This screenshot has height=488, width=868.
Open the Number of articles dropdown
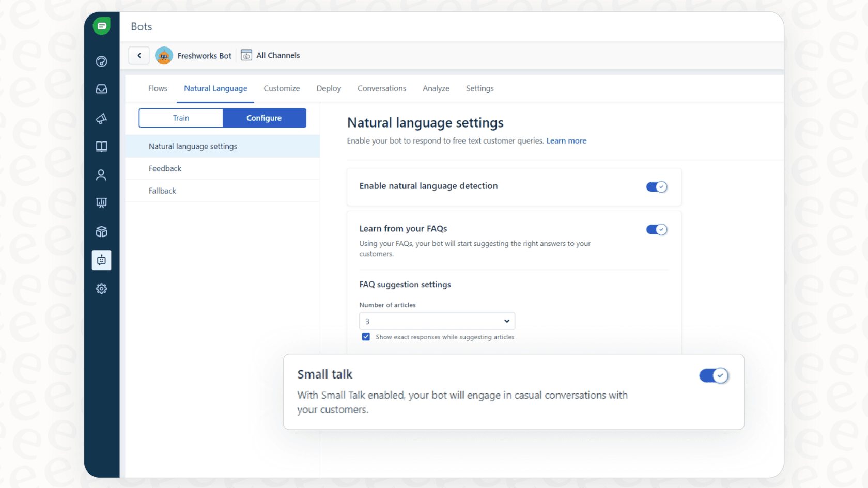click(x=437, y=321)
